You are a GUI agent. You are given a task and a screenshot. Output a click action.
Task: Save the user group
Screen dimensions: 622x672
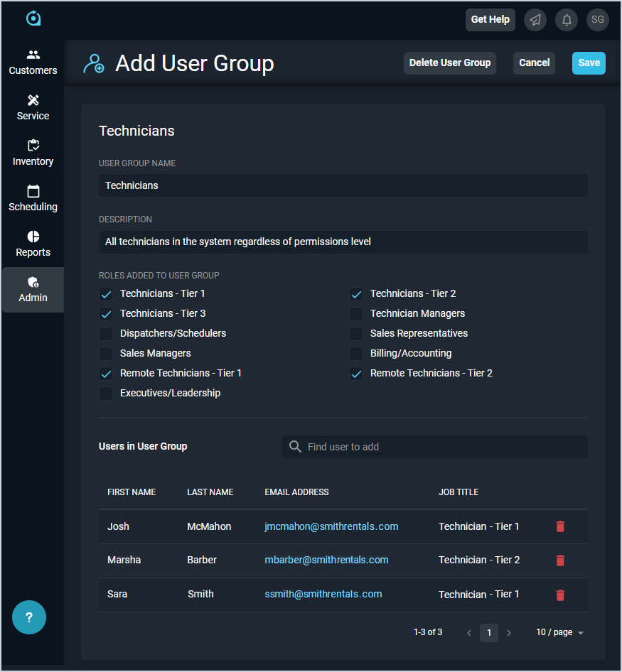coord(588,63)
